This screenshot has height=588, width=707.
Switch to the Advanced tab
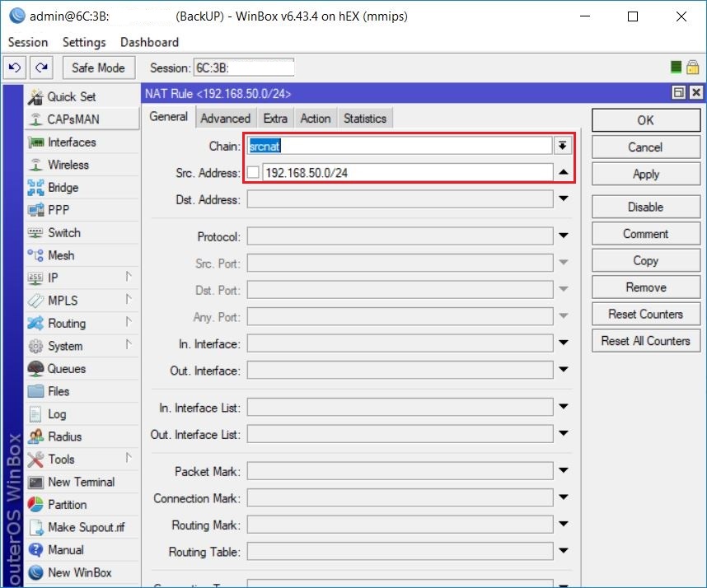226,119
